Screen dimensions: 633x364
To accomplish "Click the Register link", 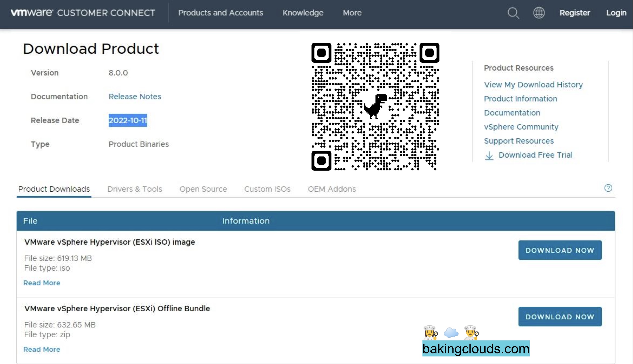I will pos(575,13).
